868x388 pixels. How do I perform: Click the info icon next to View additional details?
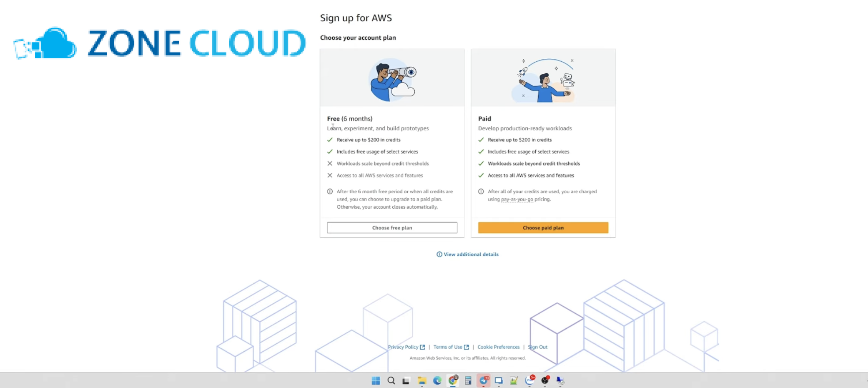[x=439, y=254]
